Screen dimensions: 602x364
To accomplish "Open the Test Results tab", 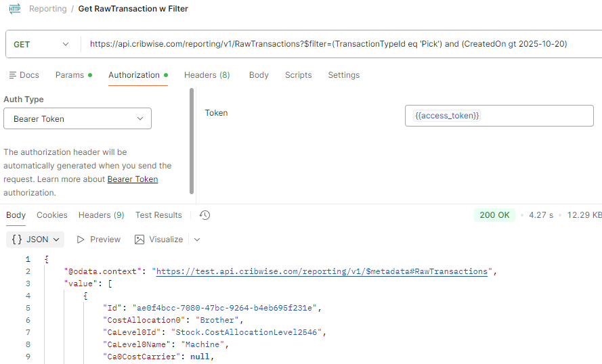I will click(158, 215).
